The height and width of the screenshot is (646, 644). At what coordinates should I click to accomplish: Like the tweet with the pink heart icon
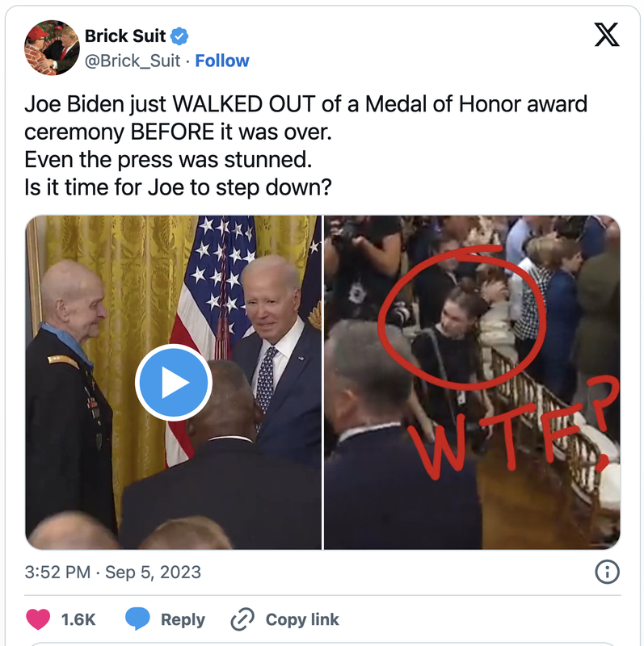tap(38, 619)
